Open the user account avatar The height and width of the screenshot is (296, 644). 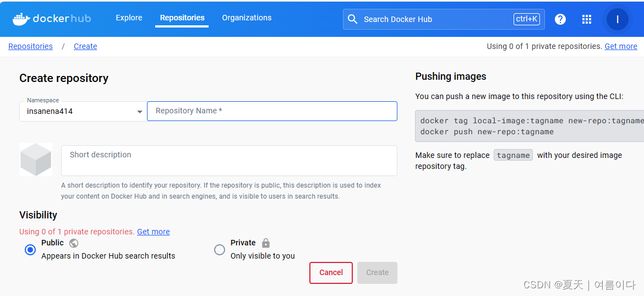(618, 19)
